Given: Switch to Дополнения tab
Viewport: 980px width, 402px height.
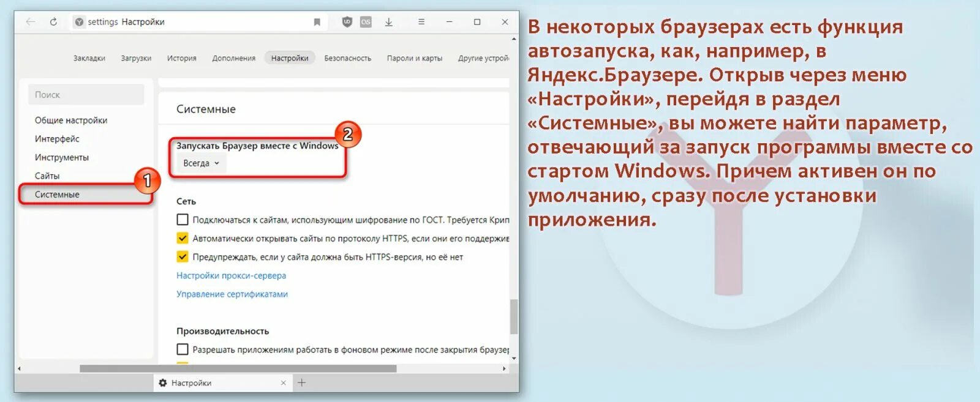Looking at the screenshot, I should point(234,58).
